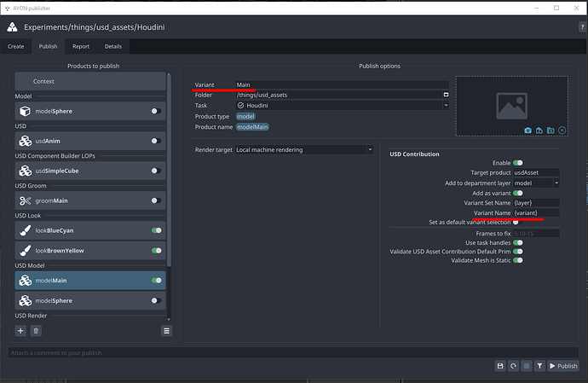Screen dimensions: 588x383
Task: Click the modelMain product icon
Action: [x=25, y=281]
